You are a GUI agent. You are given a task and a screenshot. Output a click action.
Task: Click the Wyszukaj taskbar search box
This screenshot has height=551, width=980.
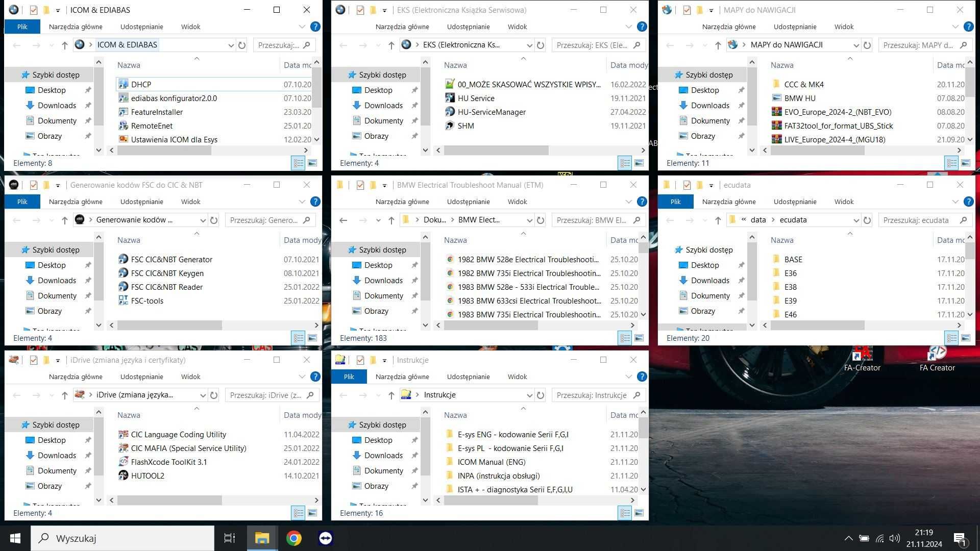coord(122,538)
